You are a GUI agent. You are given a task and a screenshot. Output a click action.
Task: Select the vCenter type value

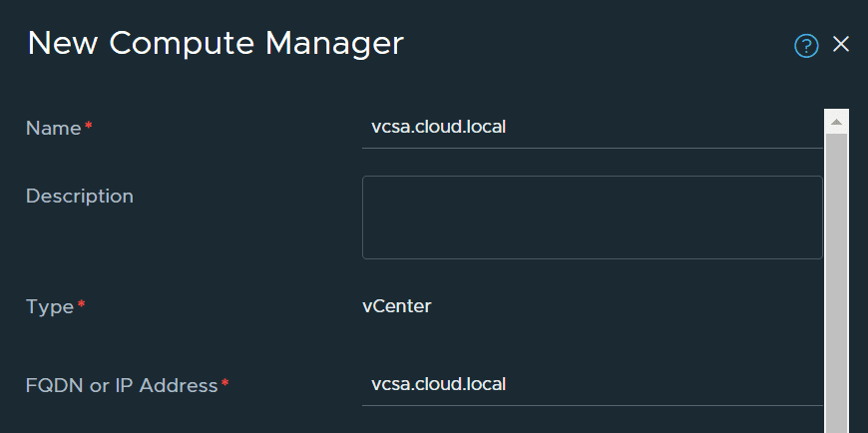[396, 306]
